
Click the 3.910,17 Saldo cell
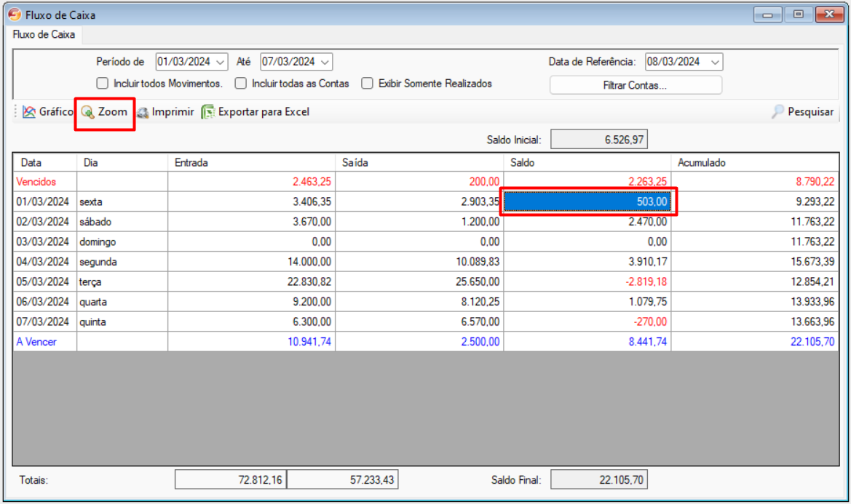click(587, 262)
